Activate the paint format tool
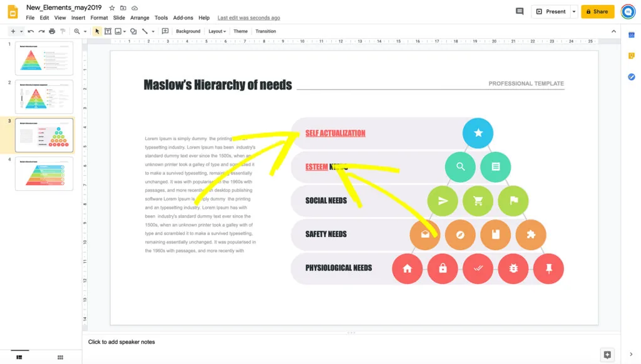The width and height of the screenshot is (641, 364). pos(63,31)
